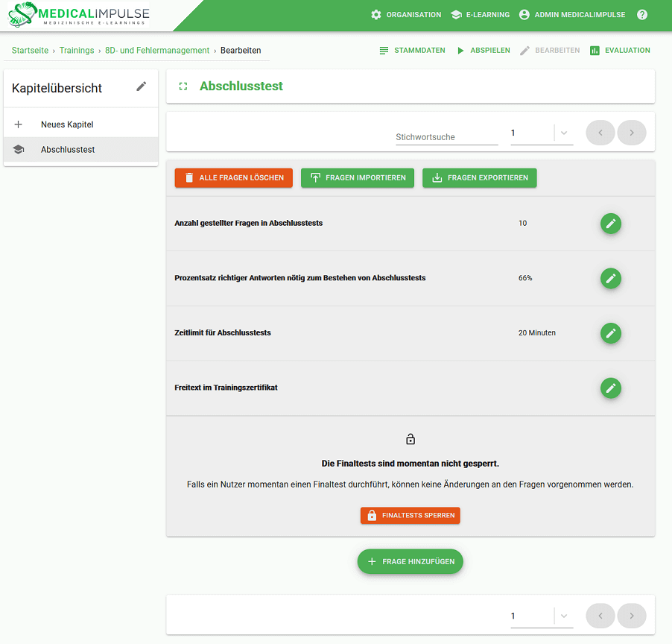Image resolution: width=672 pixels, height=644 pixels.
Task: Edit the passing percentage of 66%
Action: [x=610, y=278]
